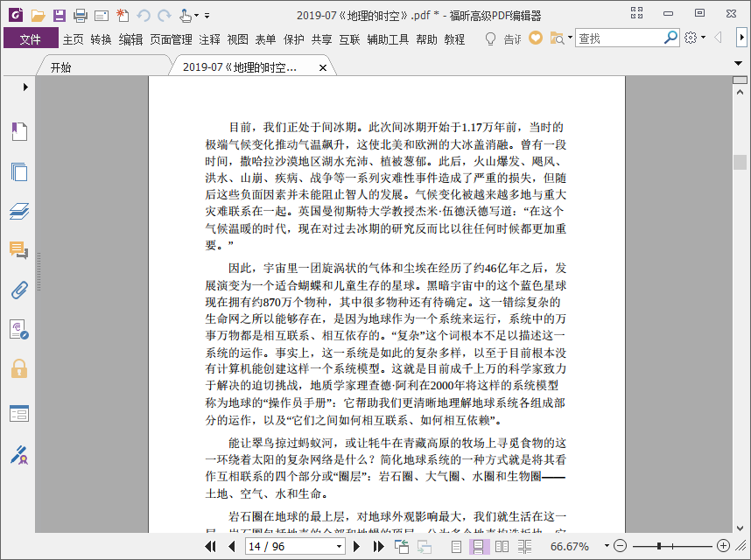
Task: Click the zoom slider handle
Action: pos(659,546)
